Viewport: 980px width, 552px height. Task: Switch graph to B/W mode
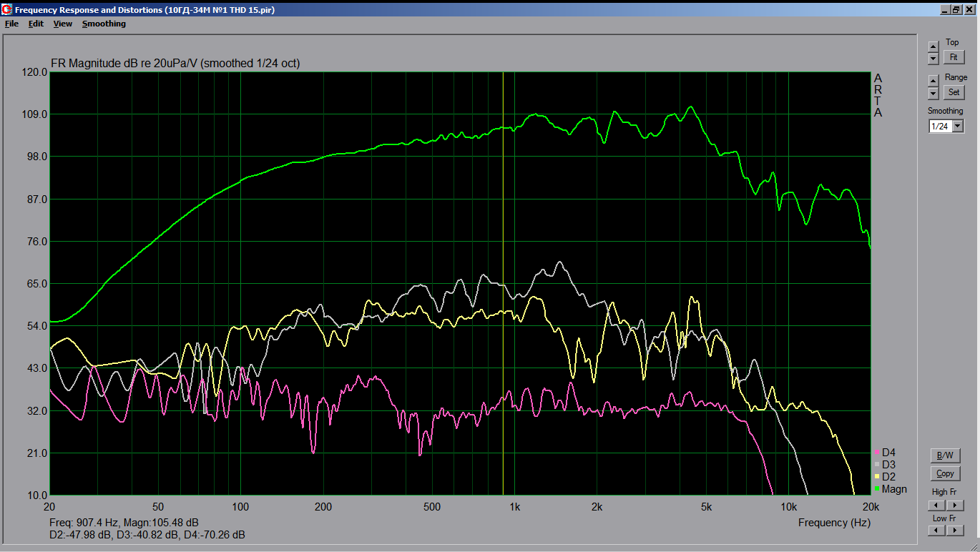click(945, 455)
